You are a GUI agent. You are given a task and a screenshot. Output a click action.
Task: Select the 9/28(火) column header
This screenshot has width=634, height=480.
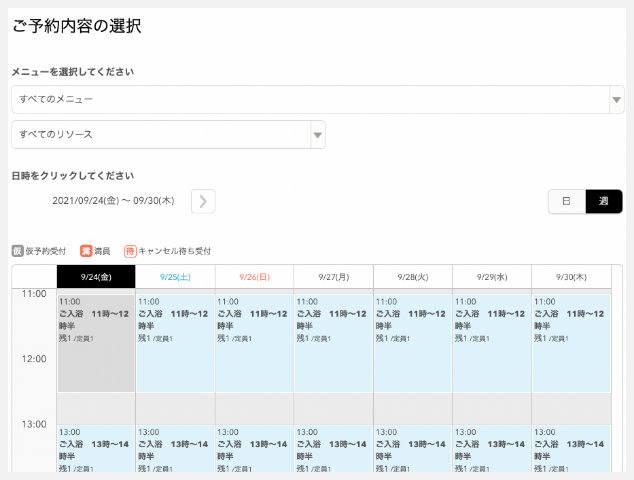pos(413,277)
